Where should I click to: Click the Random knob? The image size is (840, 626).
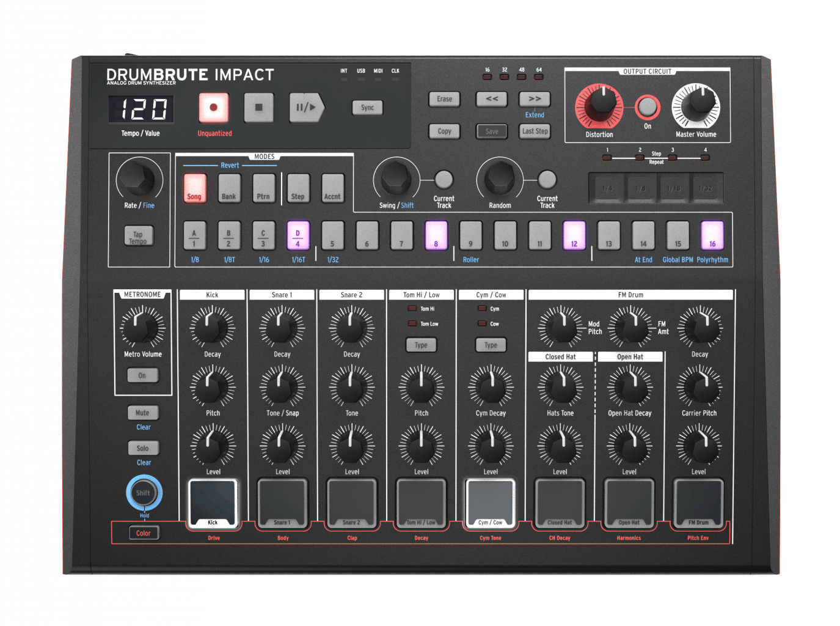point(500,179)
